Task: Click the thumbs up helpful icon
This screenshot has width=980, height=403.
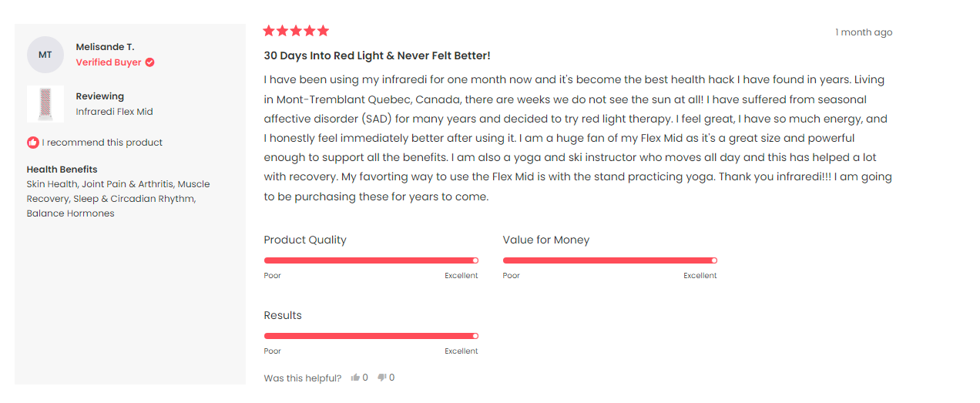Action: [x=355, y=378]
